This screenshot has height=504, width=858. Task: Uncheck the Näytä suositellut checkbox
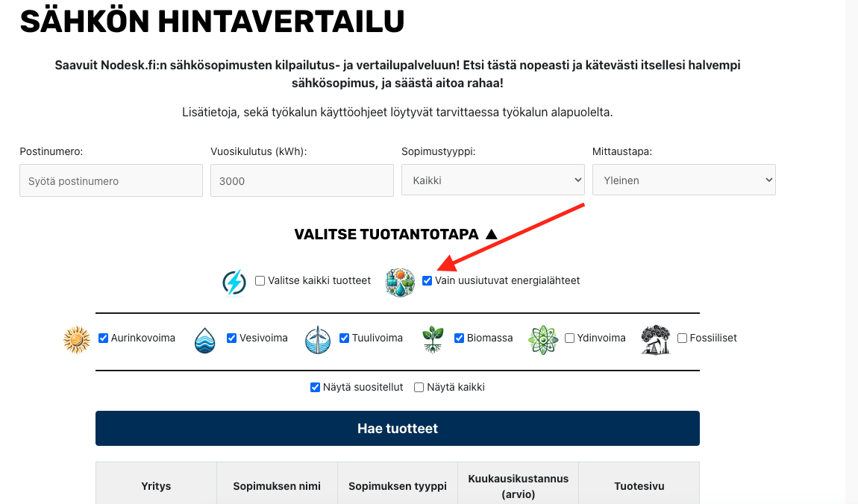316,388
